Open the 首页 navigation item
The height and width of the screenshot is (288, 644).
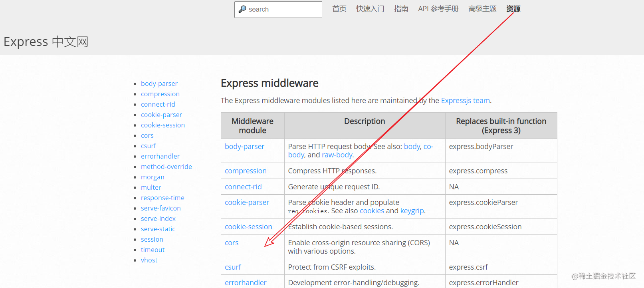339,9
